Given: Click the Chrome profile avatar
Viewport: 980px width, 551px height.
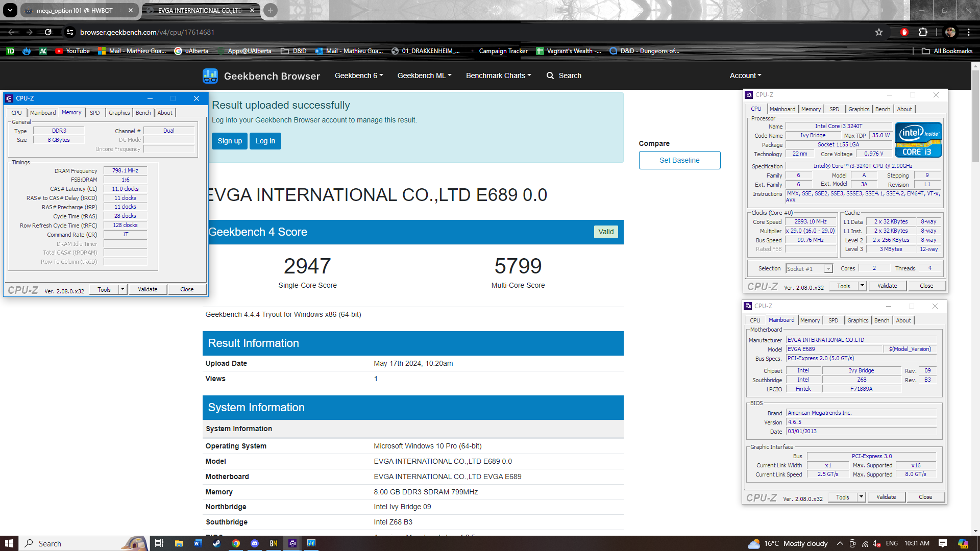Looking at the screenshot, I should [950, 32].
